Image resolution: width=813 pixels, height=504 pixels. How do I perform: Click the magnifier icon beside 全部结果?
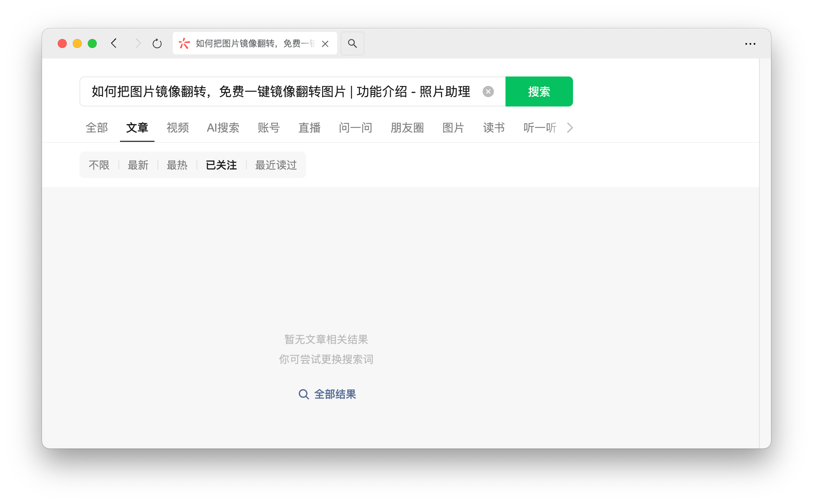(303, 394)
